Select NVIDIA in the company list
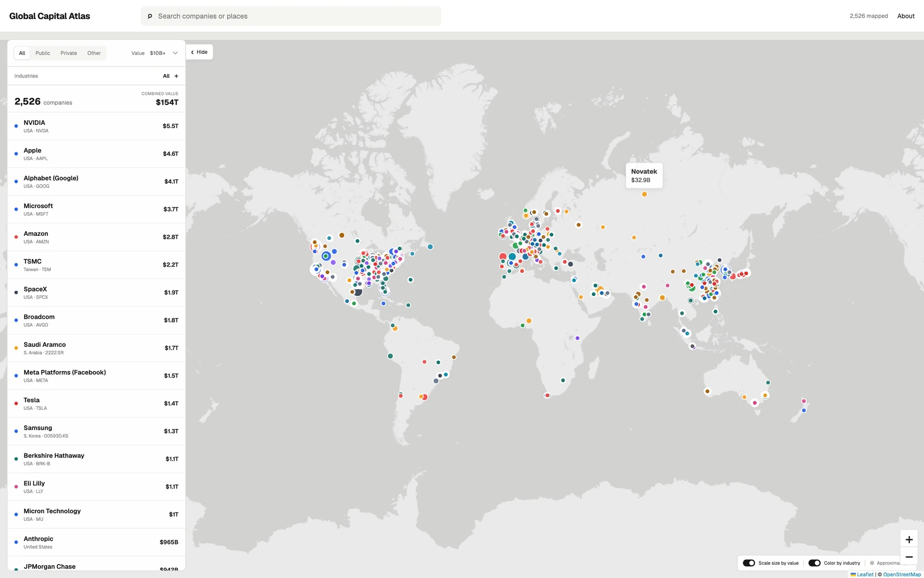Screen dimensions: 924x578 [96, 126]
